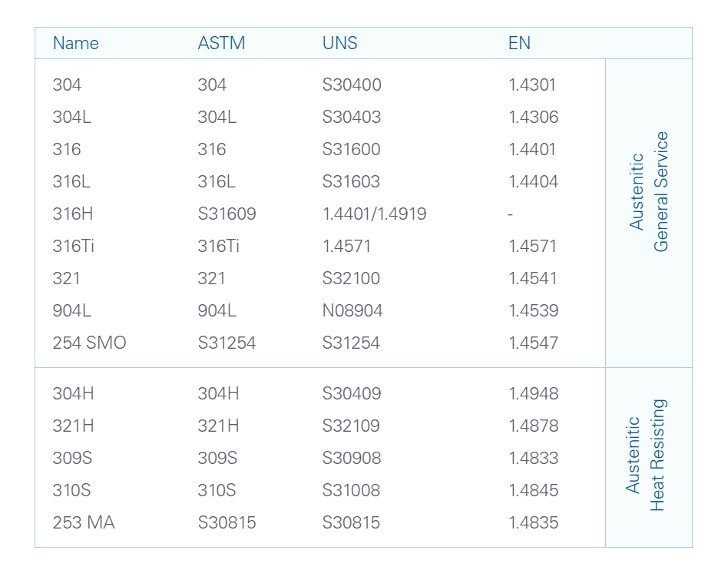Click EN value 1.4547
Screen dimensions: 728x570
533,343
